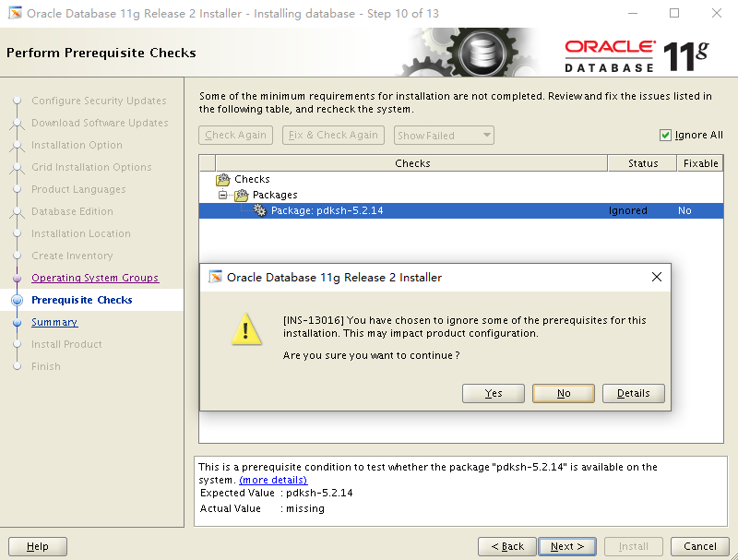Click the Cancel button
Image resolution: width=738 pixels, height=560 pixels.
point(700,546)
